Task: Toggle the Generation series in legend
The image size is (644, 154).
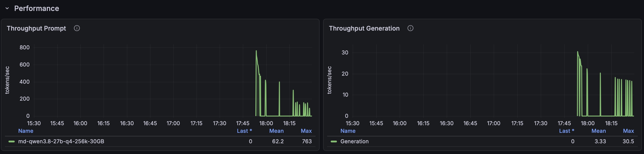Action: pos(355,142)
